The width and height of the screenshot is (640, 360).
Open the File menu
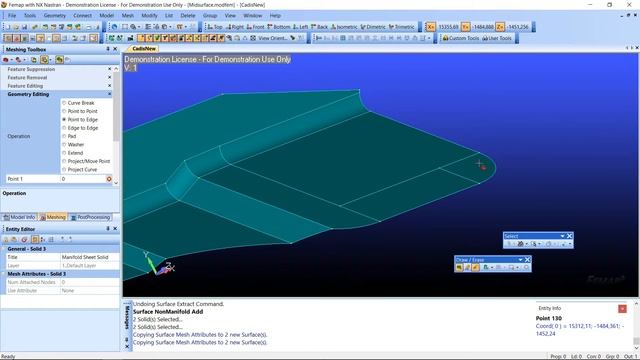(12, 16)
